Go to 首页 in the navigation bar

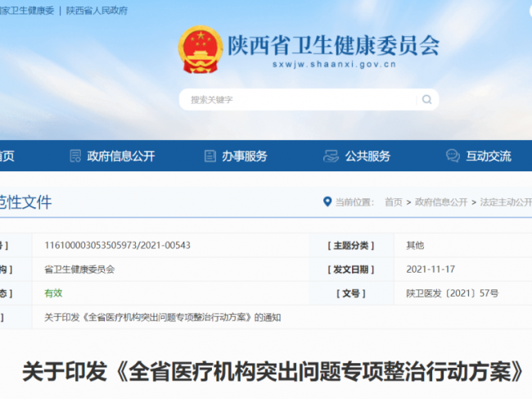7,156
